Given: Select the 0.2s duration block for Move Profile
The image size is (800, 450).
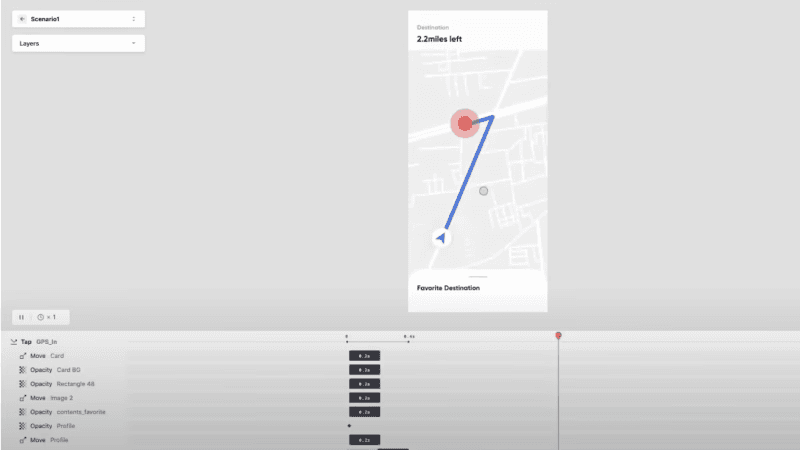Looking at the screenshot, I should tap(364, 440).
